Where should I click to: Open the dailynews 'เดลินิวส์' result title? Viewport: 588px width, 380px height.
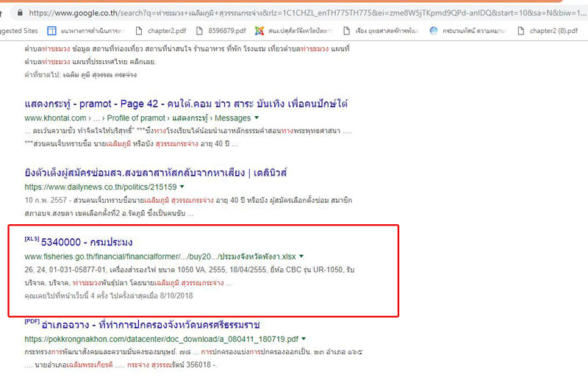pos(155,173)
